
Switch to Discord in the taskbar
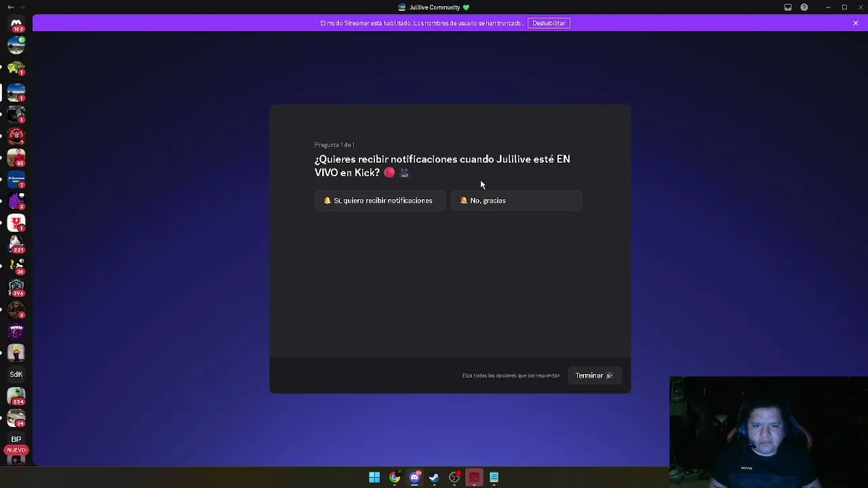[414, 478]
